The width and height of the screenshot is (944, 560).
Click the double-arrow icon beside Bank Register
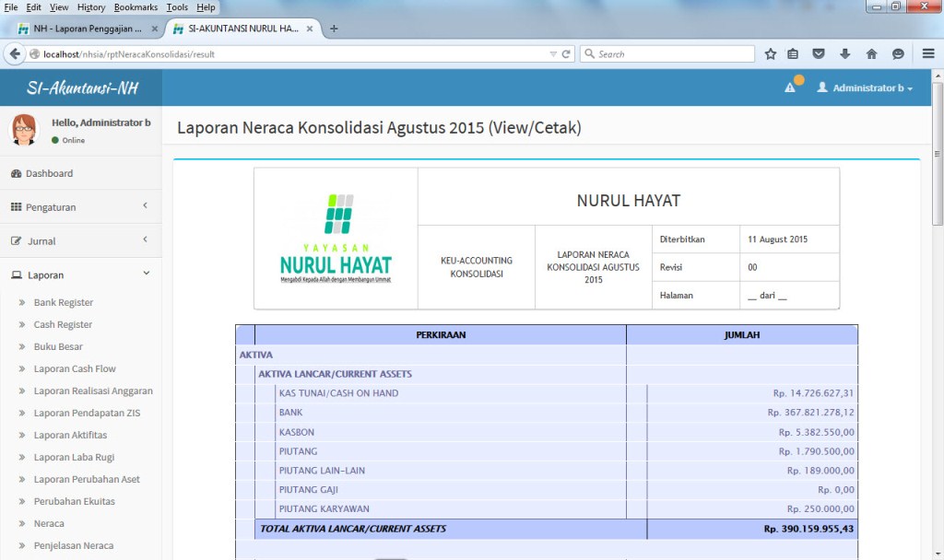(22, 302)
